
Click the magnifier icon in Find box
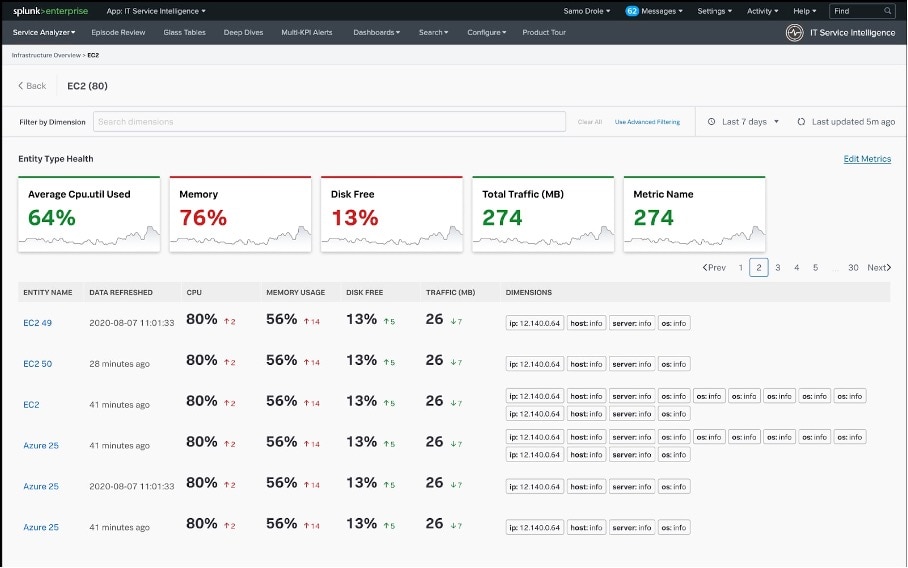[887, 11]
